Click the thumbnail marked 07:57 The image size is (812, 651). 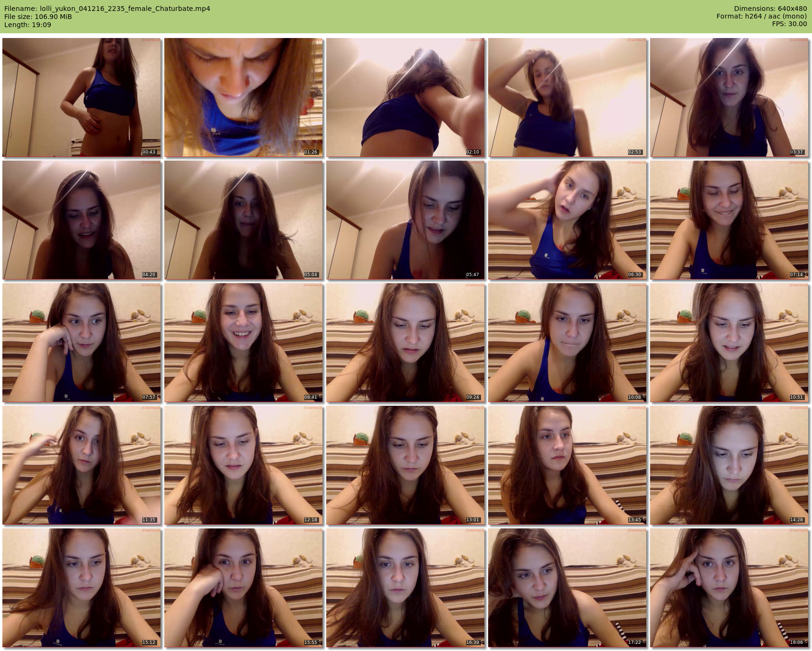tap(82, 343)
